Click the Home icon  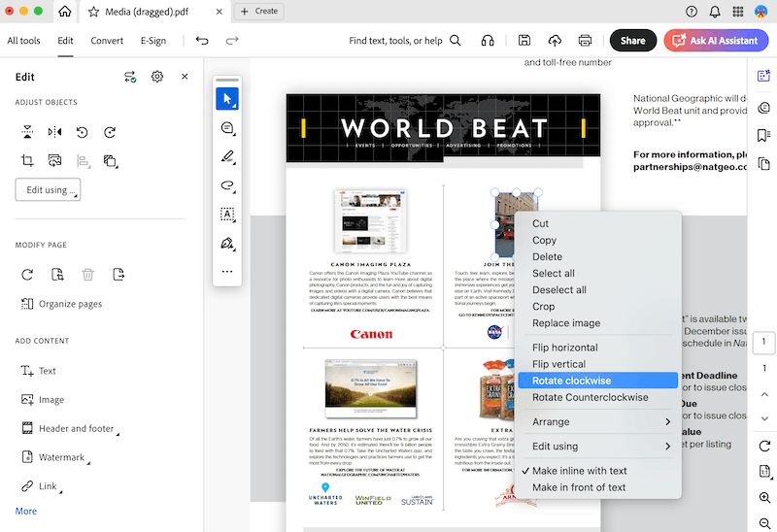point(64,12)
